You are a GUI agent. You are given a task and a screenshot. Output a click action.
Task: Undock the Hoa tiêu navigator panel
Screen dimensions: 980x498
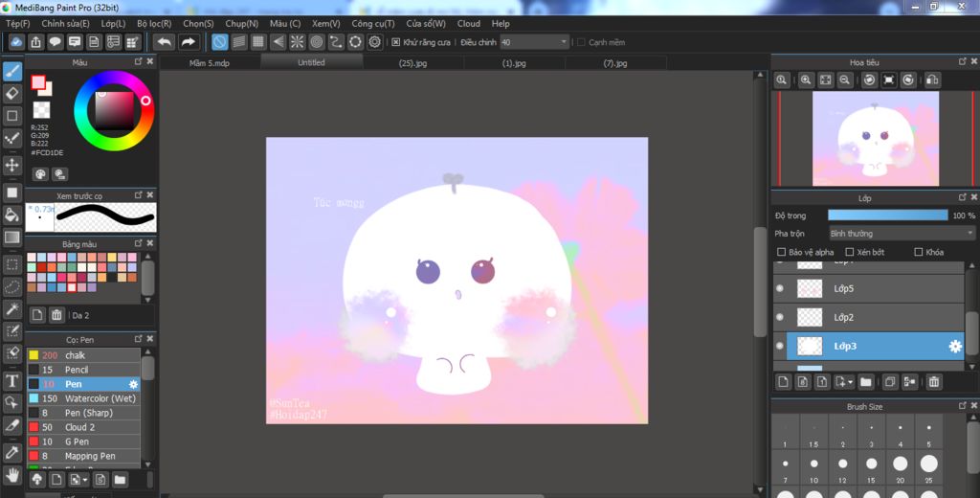963,61
